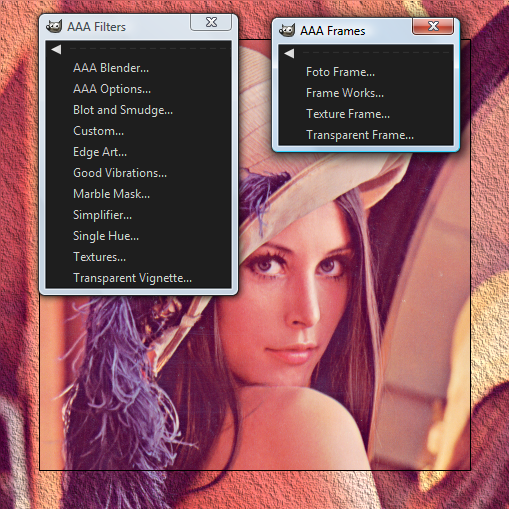Close the AAA Frames window
Screen dimensions: 509x509
tap(433, 26)
